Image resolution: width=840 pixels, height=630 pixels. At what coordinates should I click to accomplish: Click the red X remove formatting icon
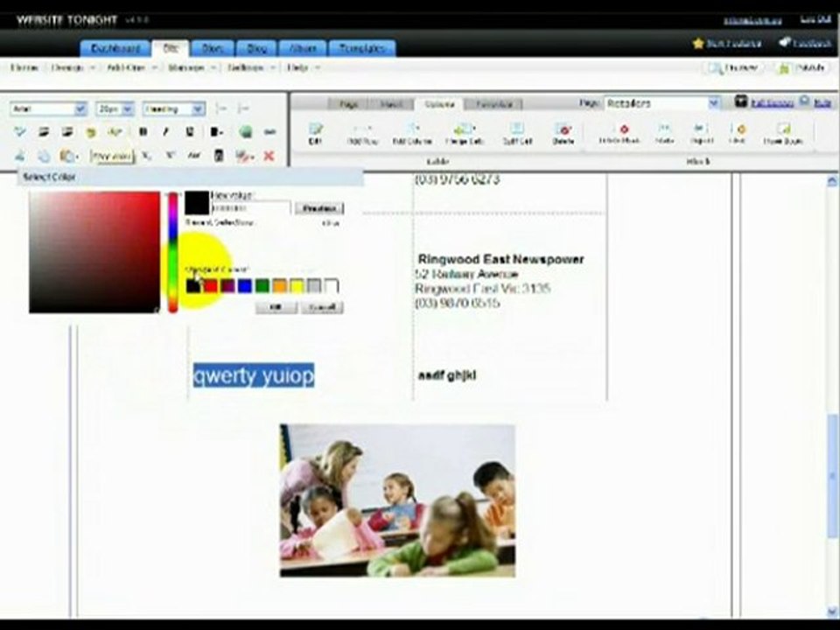tap(269, 156)
